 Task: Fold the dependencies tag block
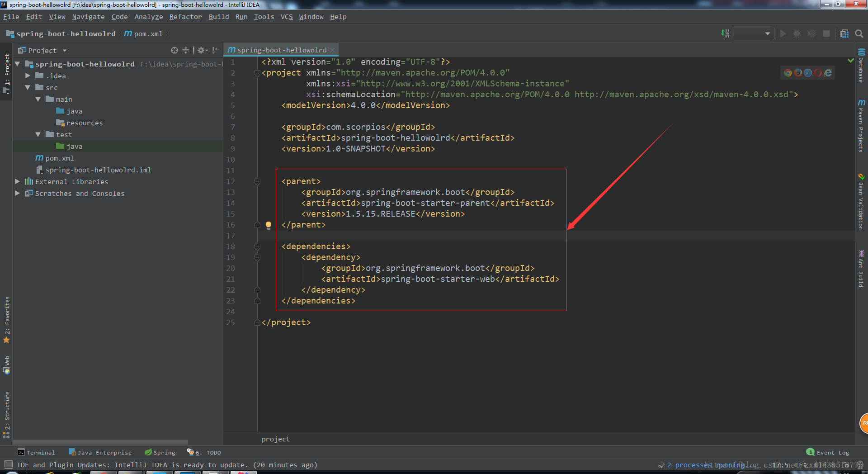[x=257, y=246]
